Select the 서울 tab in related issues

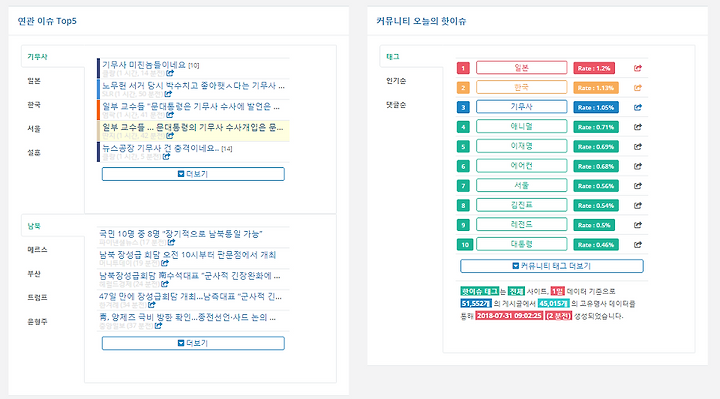tap(34, 129)
